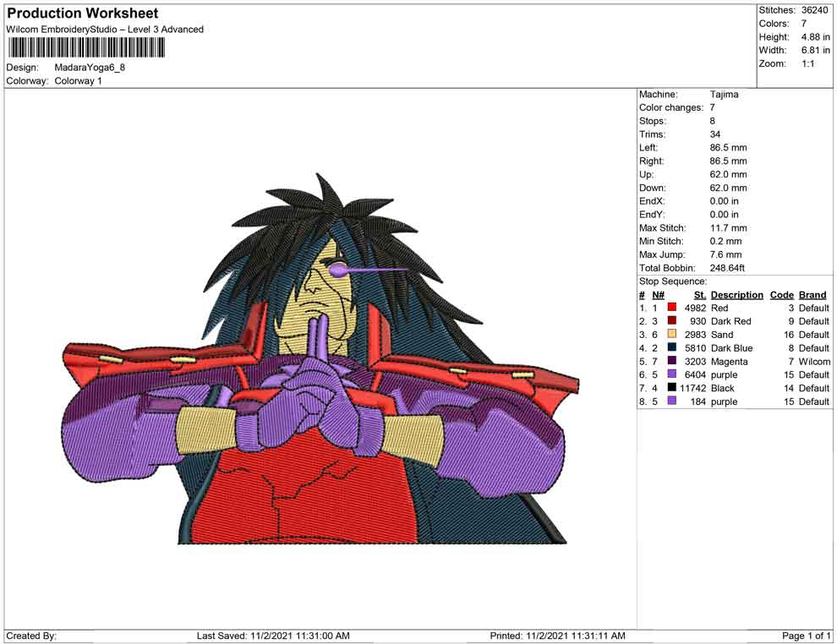The image size is (837, 644).
Task: Click the 'Magenta' description text
Action: pyautogui.click(x=729, y=361)
